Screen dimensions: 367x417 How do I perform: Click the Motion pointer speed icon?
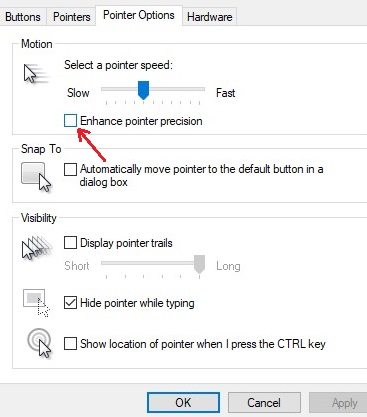click(x=36, y=73)
